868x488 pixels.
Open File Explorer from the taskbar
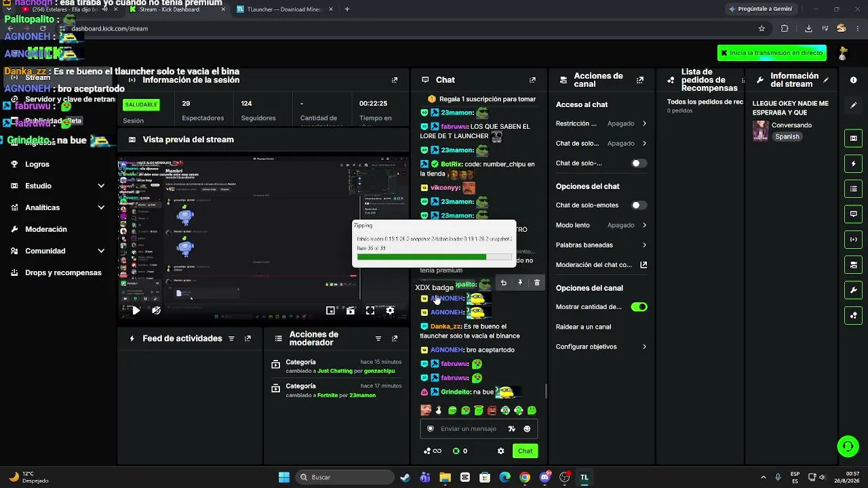(445, 477)
